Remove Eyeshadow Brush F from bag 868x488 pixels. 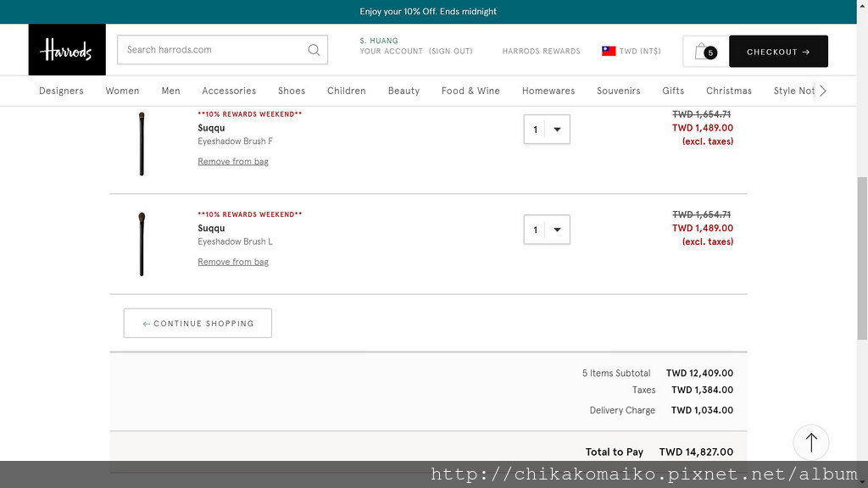click(233, 162)
